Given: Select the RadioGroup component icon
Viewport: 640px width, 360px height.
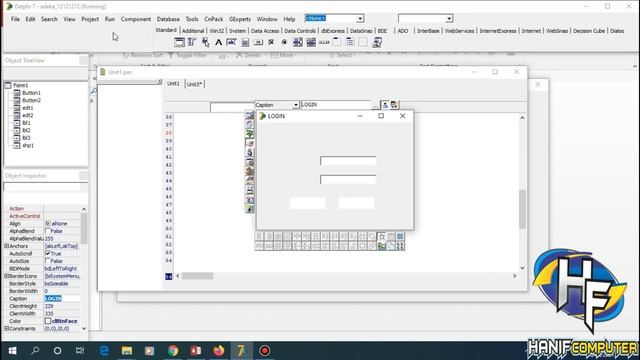Looking at the screenshot, I should click(x=350, y=42).
